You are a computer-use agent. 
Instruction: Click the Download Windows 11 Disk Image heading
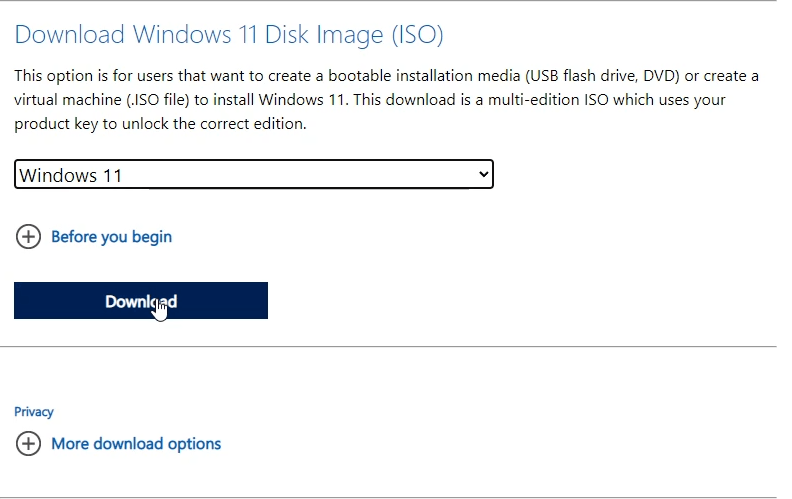point(229,35)
